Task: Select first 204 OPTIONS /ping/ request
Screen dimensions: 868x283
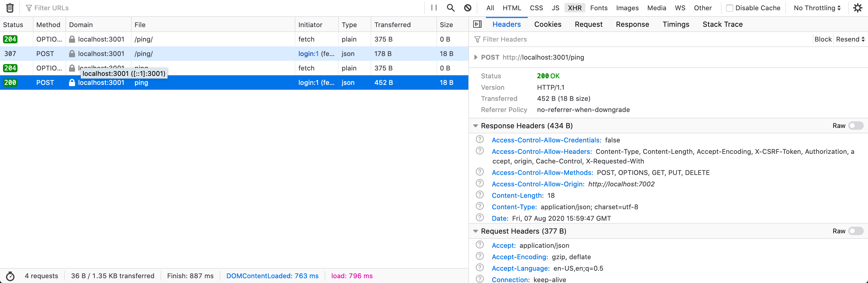Action: (234, 39)
